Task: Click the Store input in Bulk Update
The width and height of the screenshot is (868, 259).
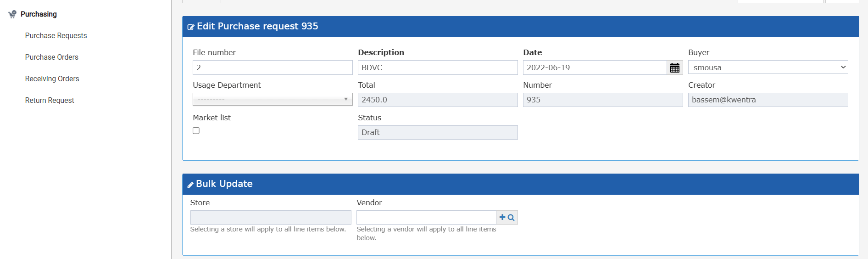Action: pyautogui.click(x=271, y=217)
